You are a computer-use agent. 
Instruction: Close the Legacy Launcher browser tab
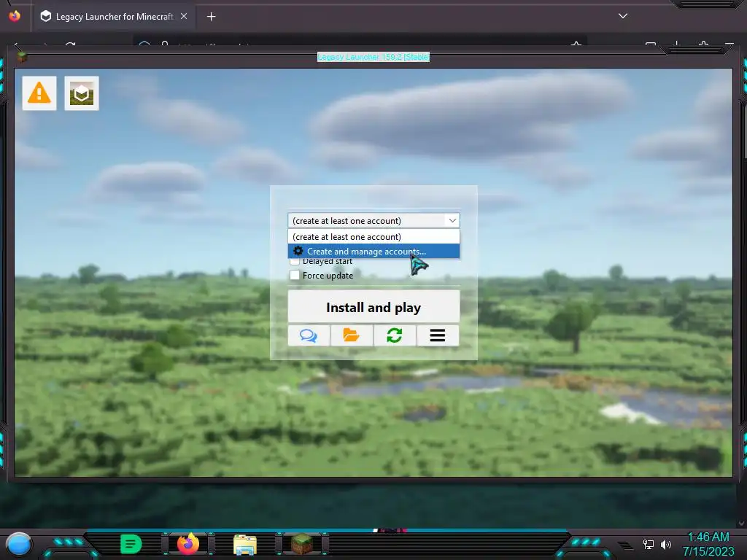pos(184,16)
